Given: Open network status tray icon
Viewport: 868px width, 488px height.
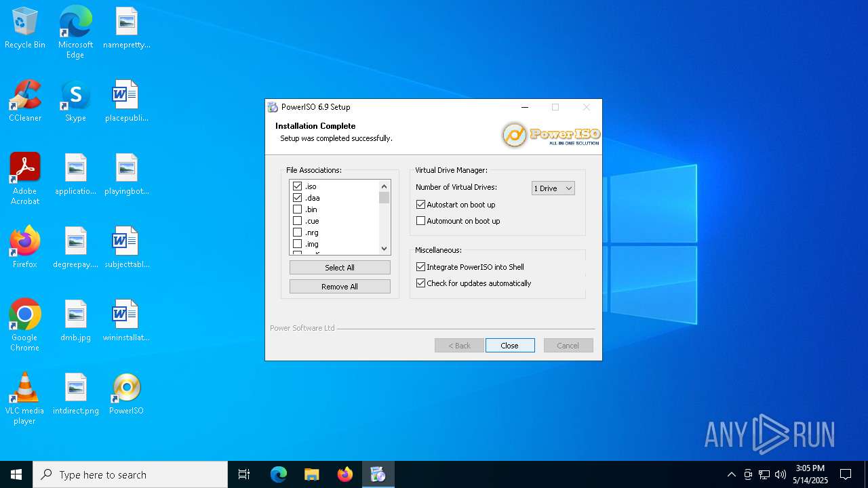Looking at the screenshot, I should click(764, 474).
